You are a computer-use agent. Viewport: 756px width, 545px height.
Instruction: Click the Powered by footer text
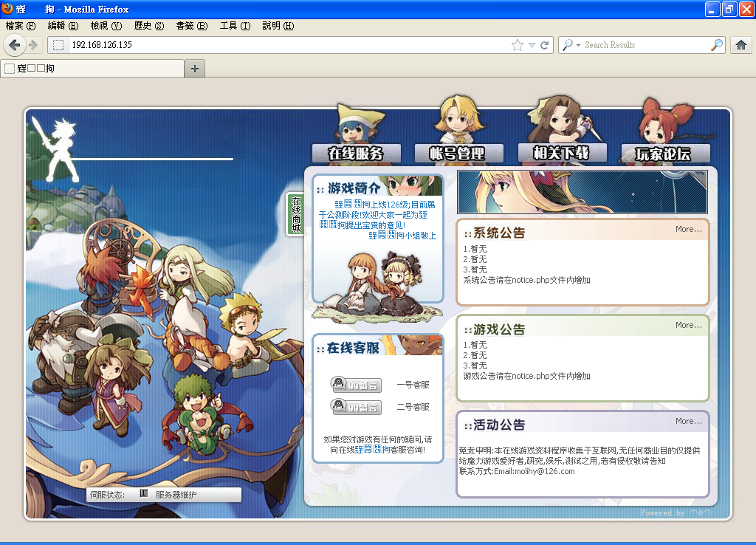(x=676, y=513)
